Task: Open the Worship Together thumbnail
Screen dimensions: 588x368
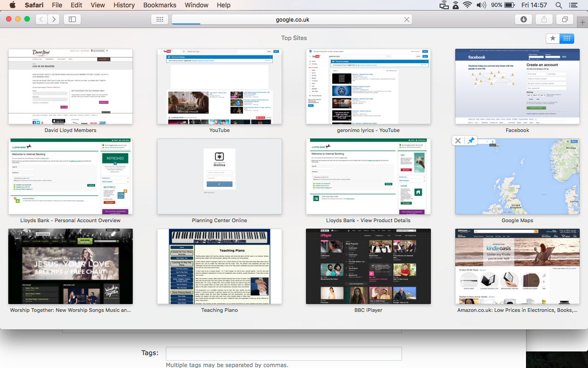Action: click(70, 266)
